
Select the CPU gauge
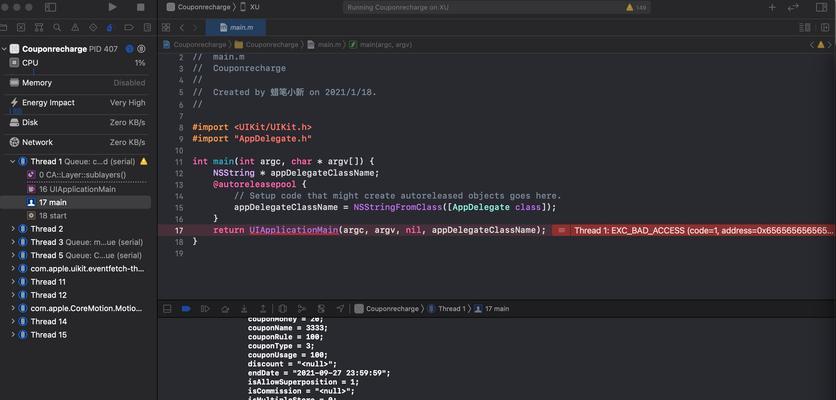78,63
